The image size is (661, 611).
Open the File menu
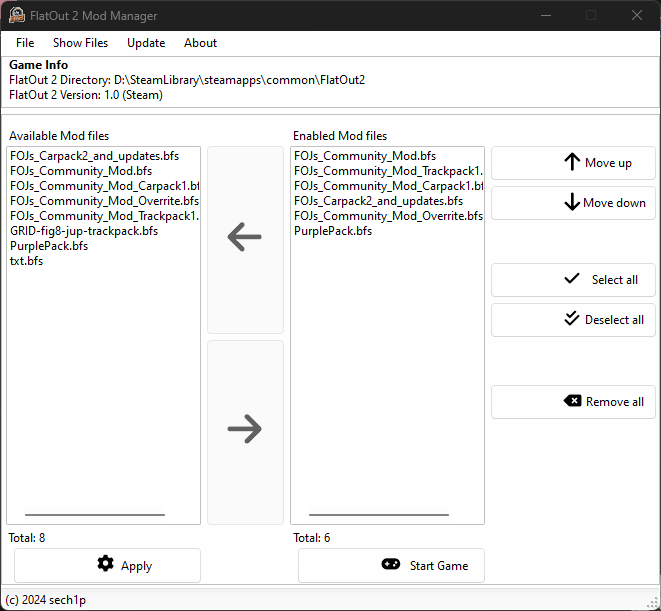25,43
